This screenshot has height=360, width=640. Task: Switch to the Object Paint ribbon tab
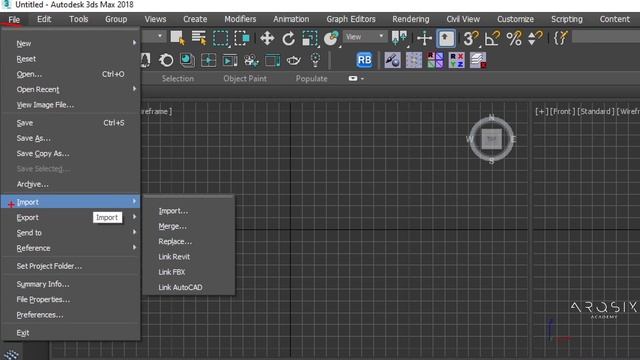(x=245, y=79)
